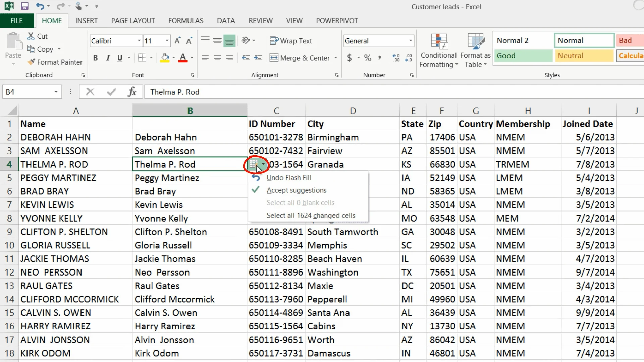644x362 pixels.
Task: Select Accept suggestions option
Action: (297, 190)
